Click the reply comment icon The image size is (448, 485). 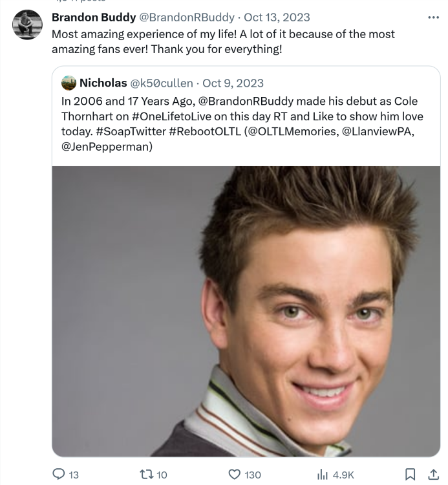58,474
